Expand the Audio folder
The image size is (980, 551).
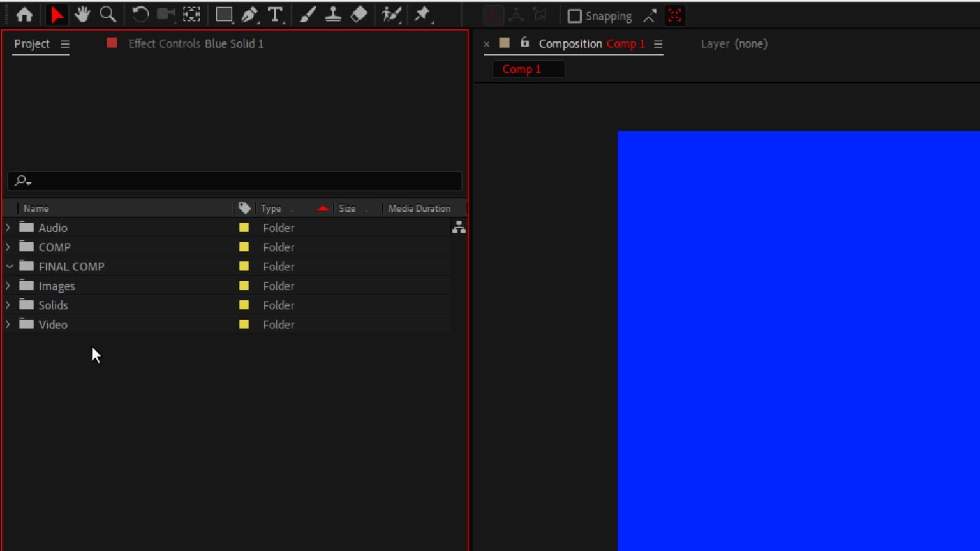[x=8, y=228]
